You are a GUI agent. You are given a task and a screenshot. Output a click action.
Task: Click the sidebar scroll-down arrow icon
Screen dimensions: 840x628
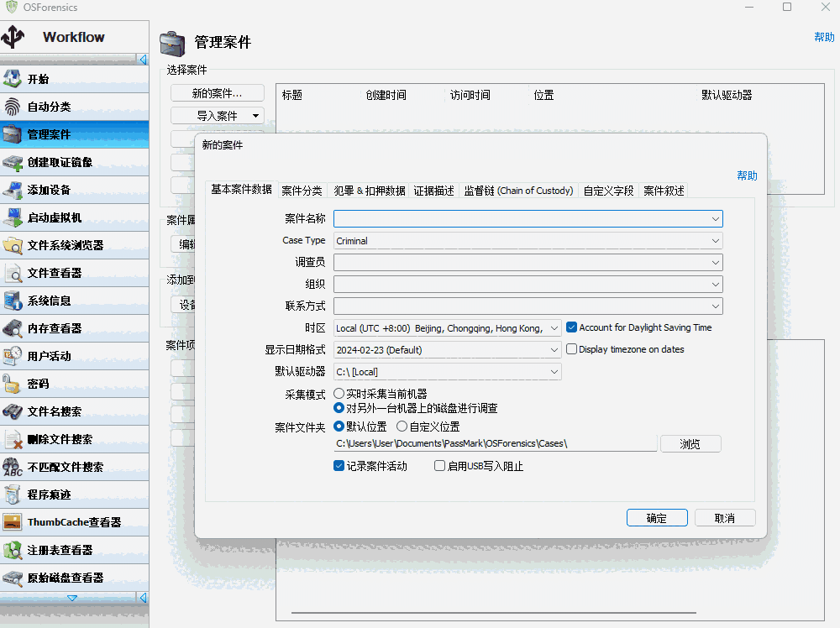pyautogui.click(x=71, y=598)
